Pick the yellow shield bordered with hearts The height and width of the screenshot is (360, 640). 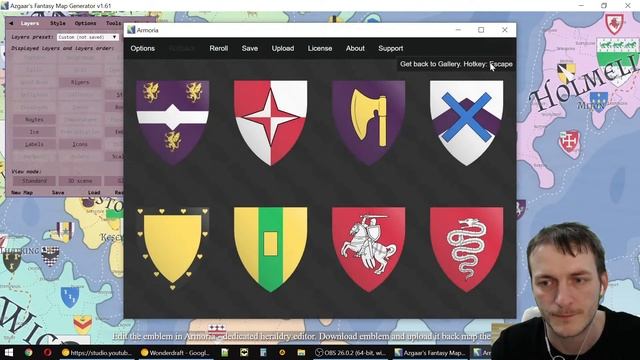[173, 249]
